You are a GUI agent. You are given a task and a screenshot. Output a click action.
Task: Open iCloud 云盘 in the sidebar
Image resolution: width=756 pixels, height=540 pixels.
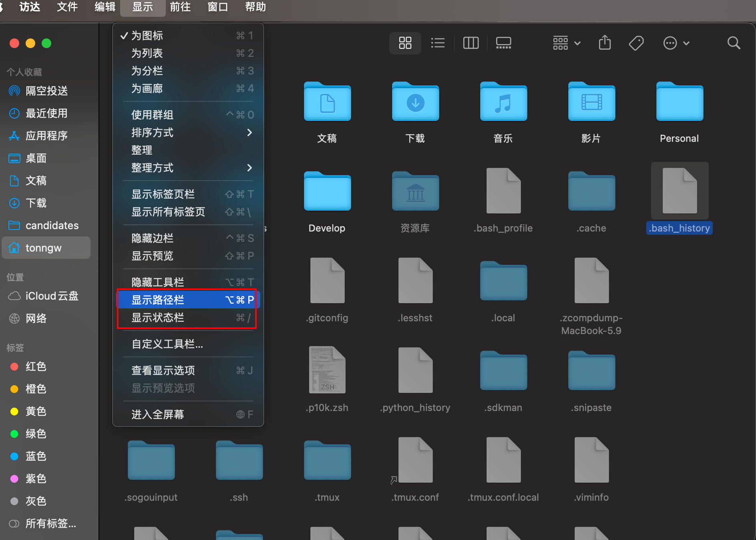[x=46, y=296]
